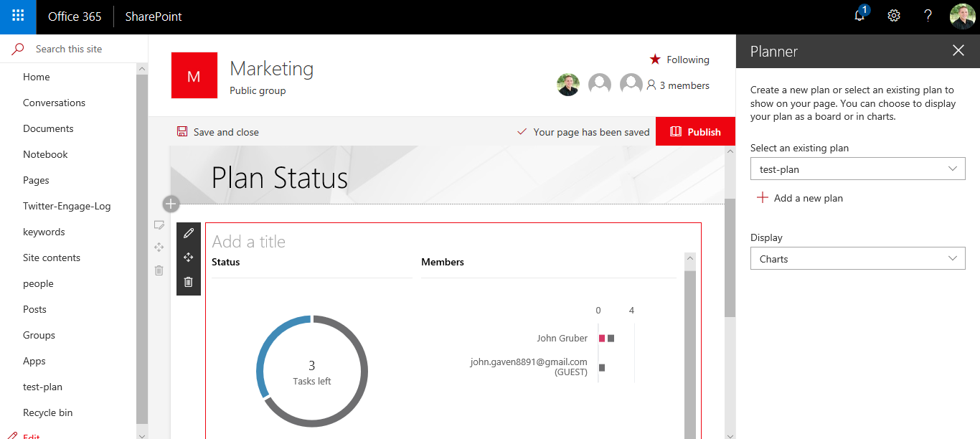Screen dimensions: 980x439
Task: Open Groups in site navigation
Action: pyautogui.click(x=39, y=335)
